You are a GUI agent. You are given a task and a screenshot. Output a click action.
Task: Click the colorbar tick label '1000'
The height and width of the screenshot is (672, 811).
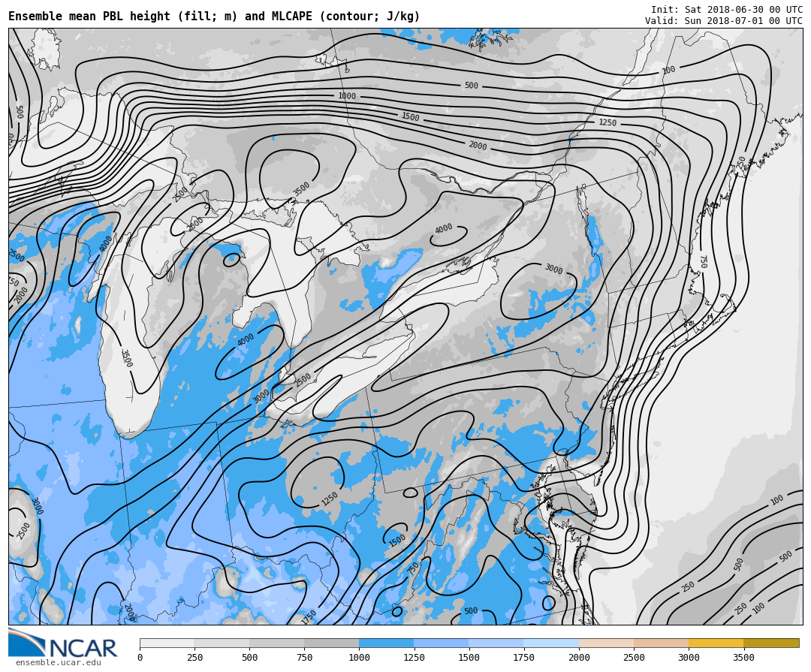click(359, 658)
